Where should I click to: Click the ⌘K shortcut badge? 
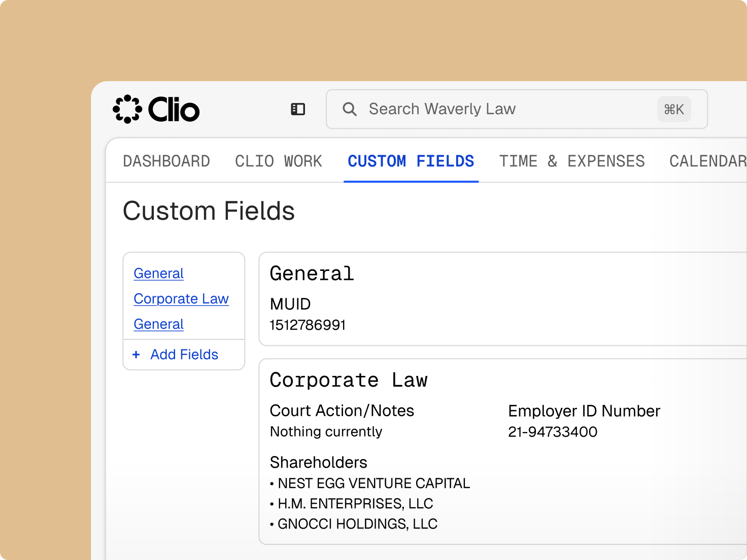(674, 109)
